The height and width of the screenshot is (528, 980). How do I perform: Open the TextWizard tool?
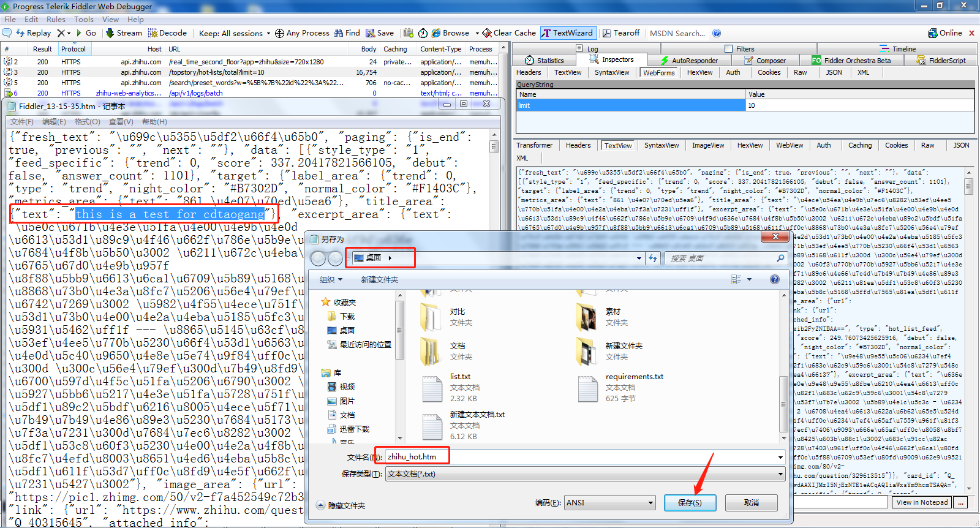(x=567, y=33)
